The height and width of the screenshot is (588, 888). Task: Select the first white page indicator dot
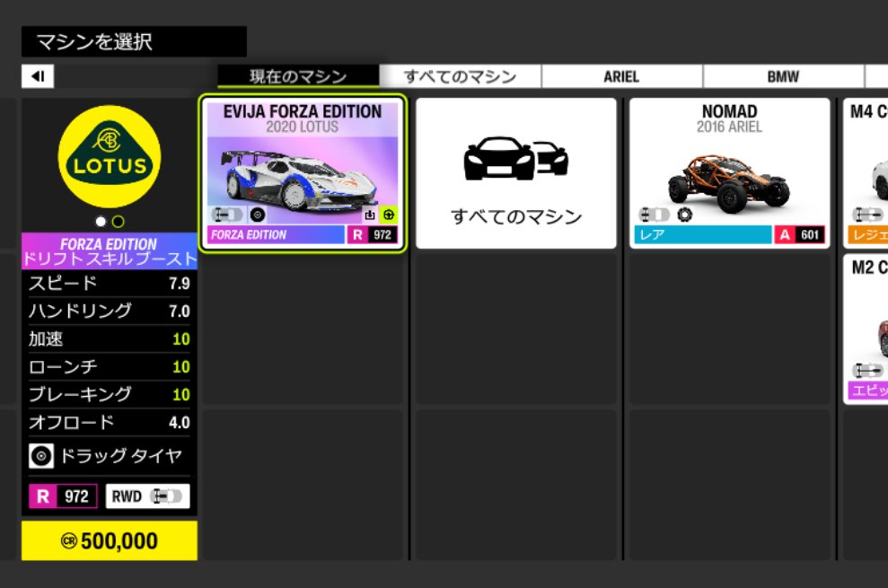101,222
